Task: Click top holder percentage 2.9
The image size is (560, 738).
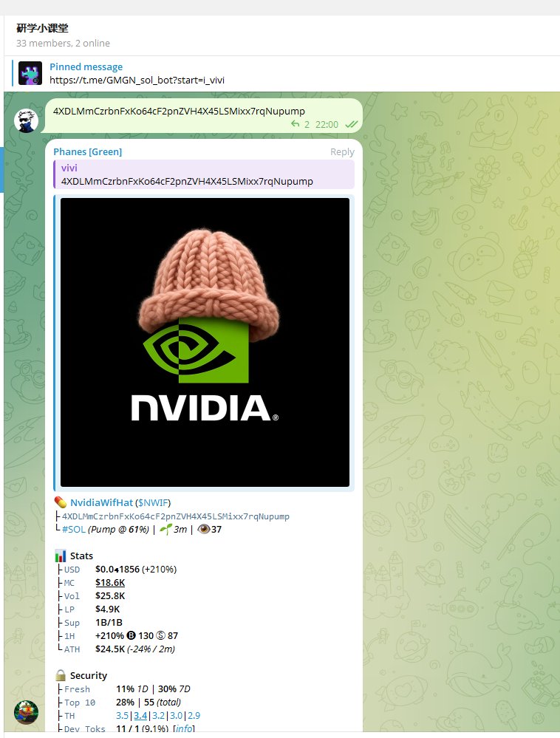Action: pos(194,715)
